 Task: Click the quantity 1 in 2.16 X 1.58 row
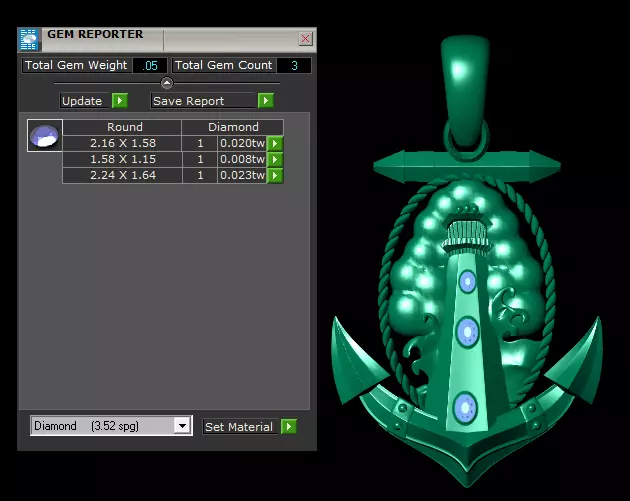coord(200,143)
